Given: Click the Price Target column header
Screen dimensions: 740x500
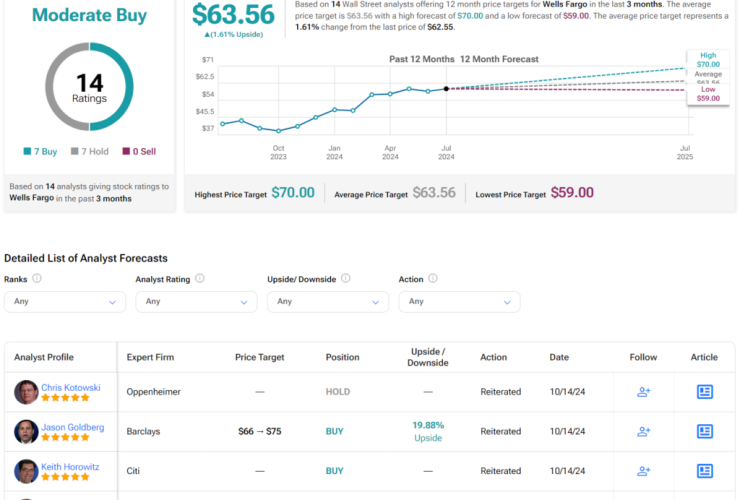Looking at the screenshot, I should point(260,357).
